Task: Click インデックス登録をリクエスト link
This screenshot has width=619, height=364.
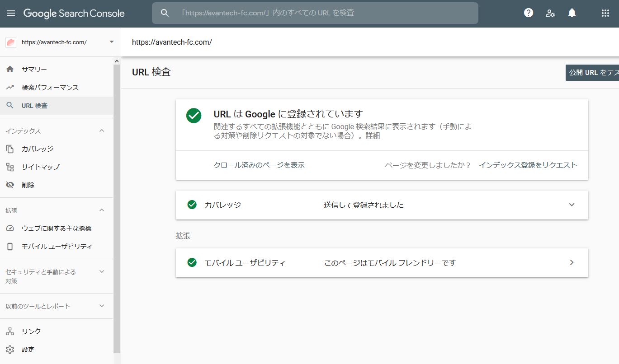Action: click(x=528, y=165)
